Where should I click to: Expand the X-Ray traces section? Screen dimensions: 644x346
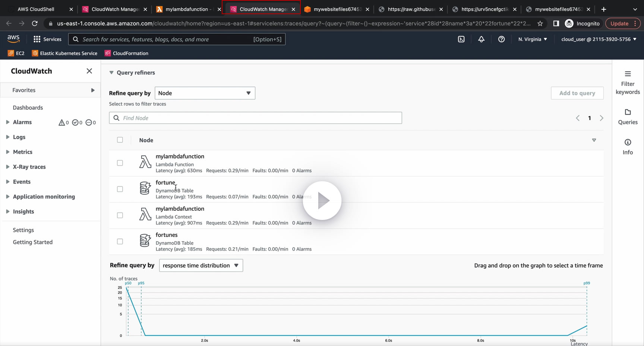click(7, 167)
